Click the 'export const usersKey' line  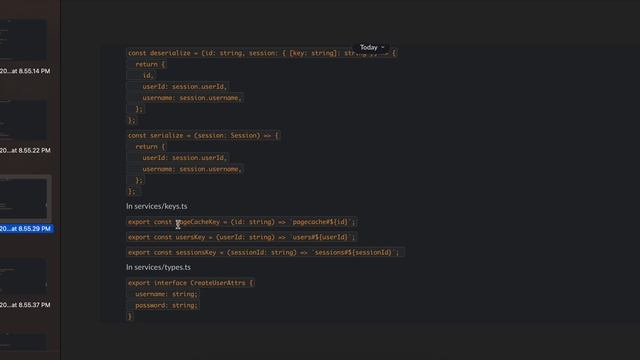(242, 237)
